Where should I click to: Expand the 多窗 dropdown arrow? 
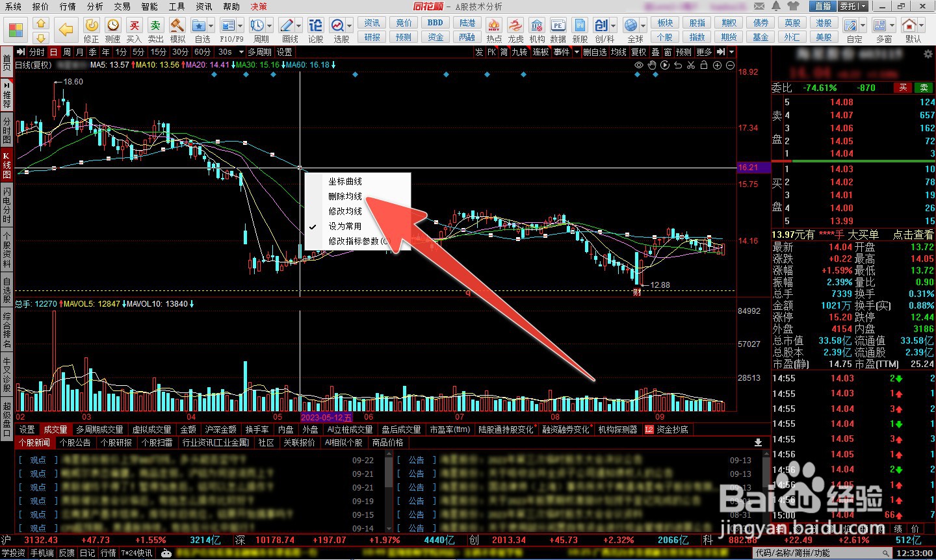click(893, 26)
